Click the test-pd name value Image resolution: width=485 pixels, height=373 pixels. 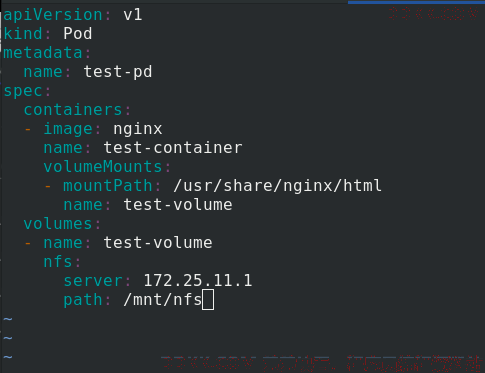click(x=118, y=72)
